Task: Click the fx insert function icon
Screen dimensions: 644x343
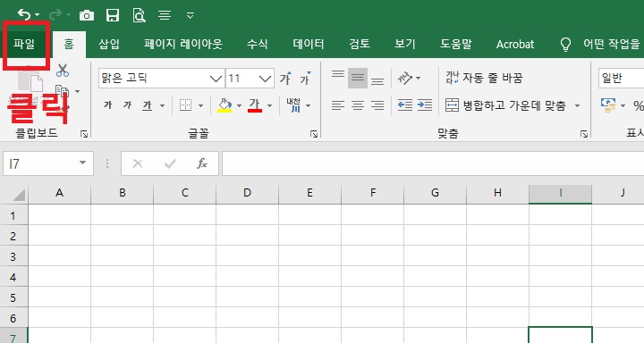Action: click(x=202, y=163)
